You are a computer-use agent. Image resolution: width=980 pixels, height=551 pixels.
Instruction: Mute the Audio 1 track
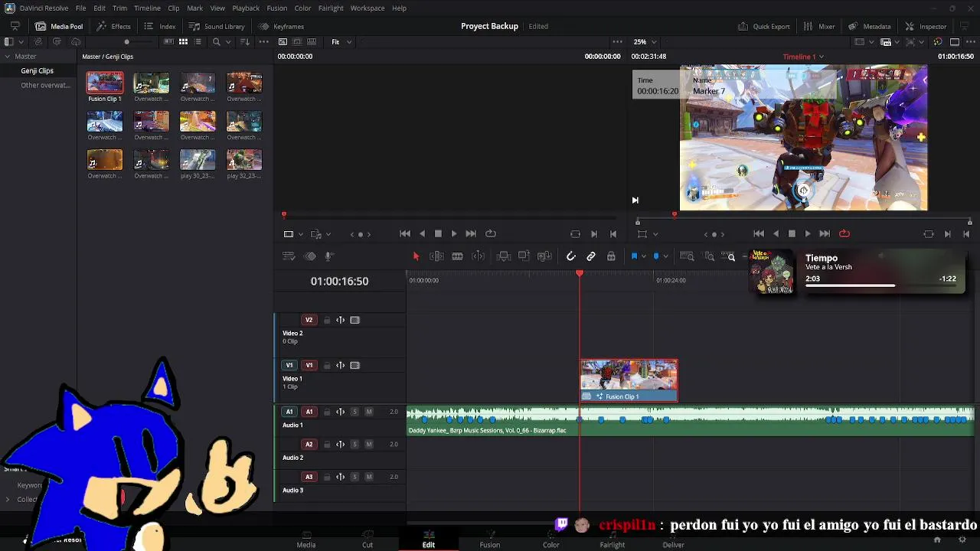pyautogui.click(x=369, y=412)
